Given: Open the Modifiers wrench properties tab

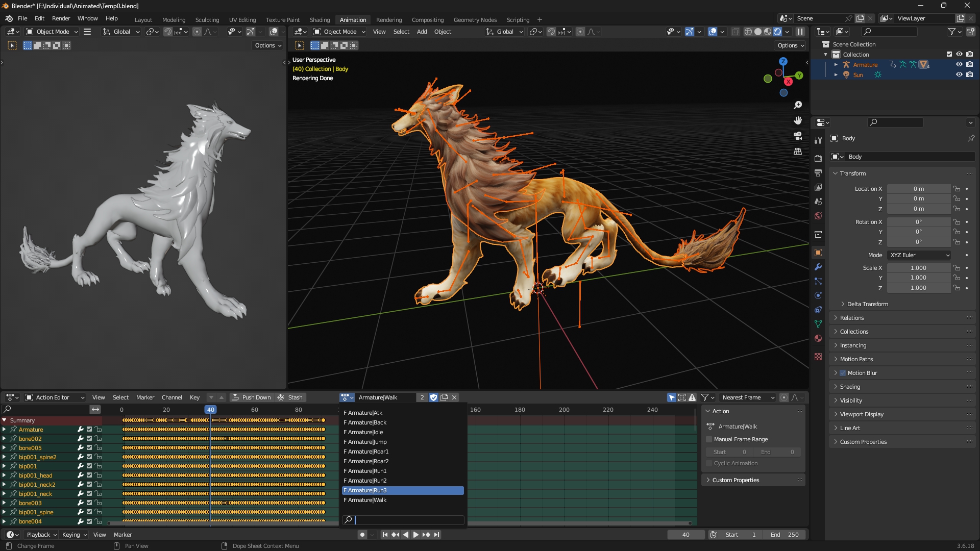Looking at the screenshot, I should [x=818, y=267].
